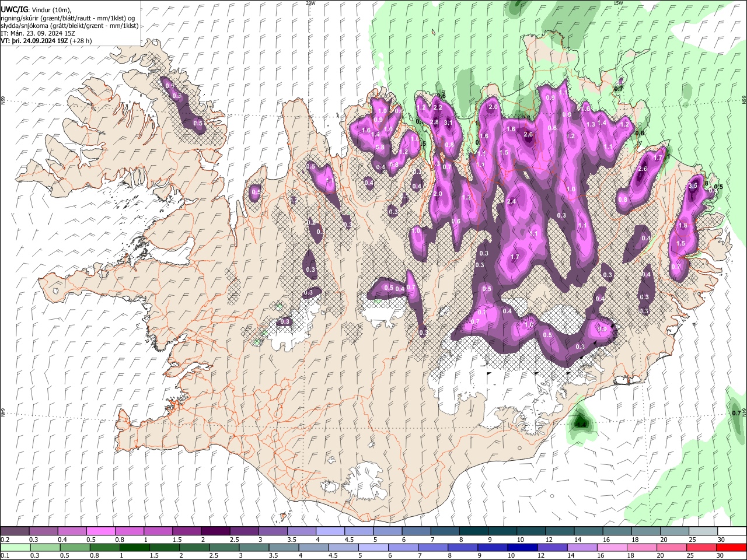The width and height of the screenshot is (747, 560).
Task: Click the 3.1 snowfall value on the map
Action: pos(448,123)
